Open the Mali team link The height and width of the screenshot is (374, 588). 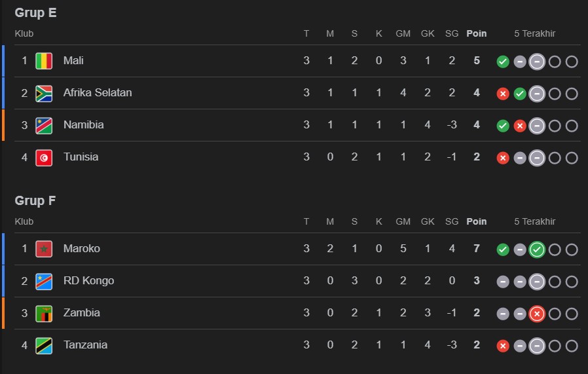coord(73,61)
